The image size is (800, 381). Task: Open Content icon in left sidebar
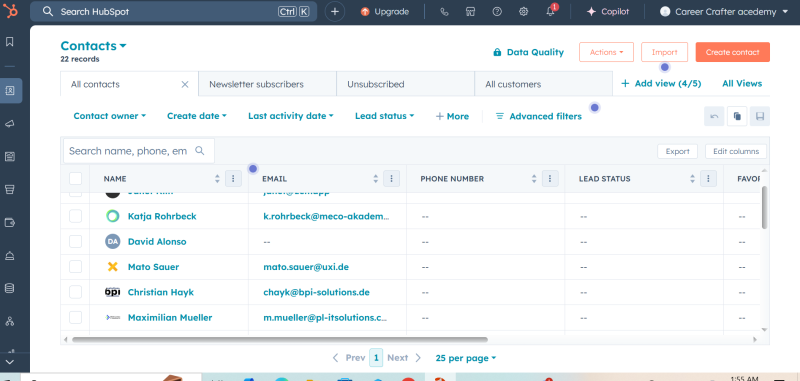tap(10, 157)
